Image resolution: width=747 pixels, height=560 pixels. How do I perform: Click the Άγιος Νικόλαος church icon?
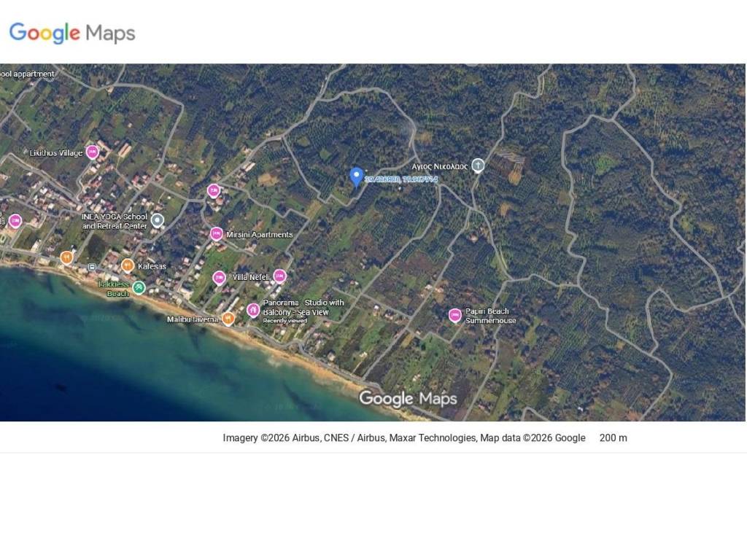pyautogui.click(x=478, y=166)
